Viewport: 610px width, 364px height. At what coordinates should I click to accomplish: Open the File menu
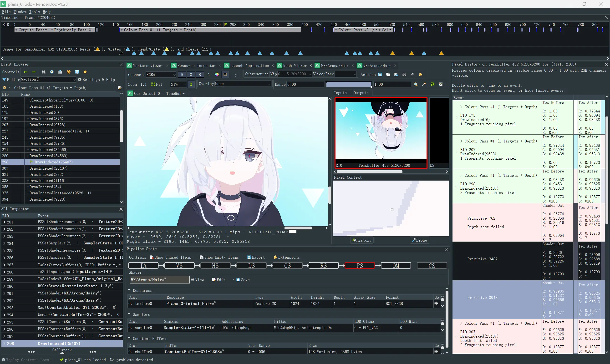[x=6, y=11]
